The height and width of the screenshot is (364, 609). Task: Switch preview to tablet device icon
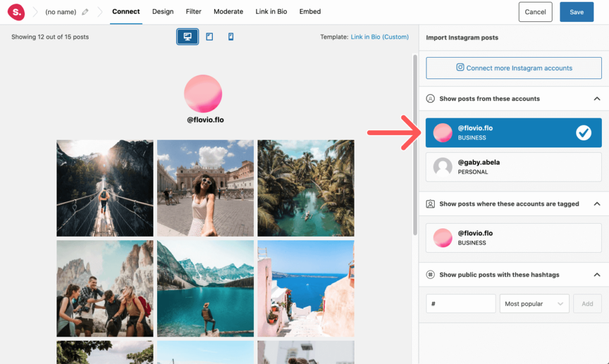209,36
